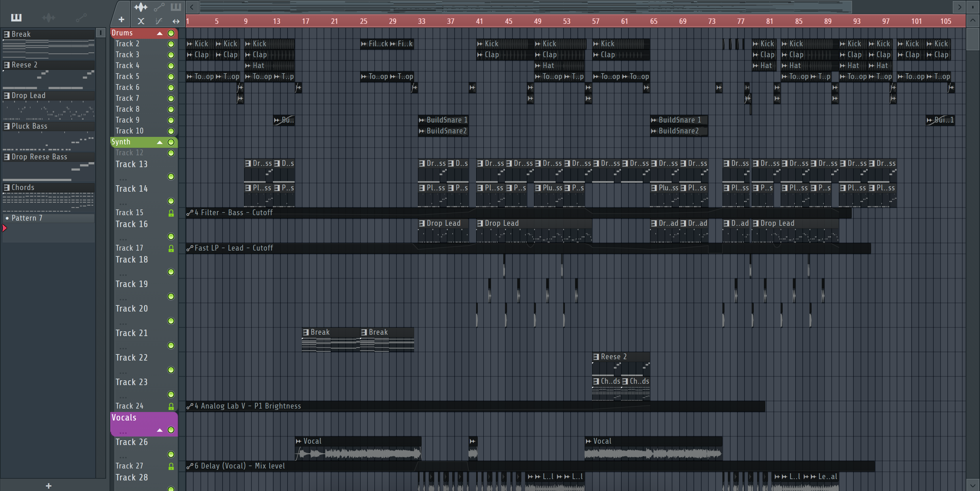980x491 pixels.
Task: Click the audio icon on first Vocal clip
Action: [299, 441]
